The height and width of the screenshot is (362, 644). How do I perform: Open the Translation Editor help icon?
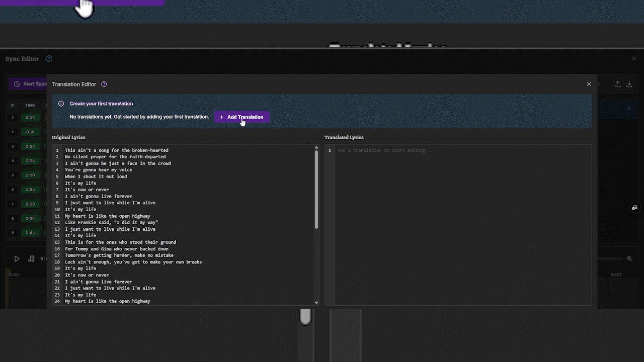pos(104,84)
